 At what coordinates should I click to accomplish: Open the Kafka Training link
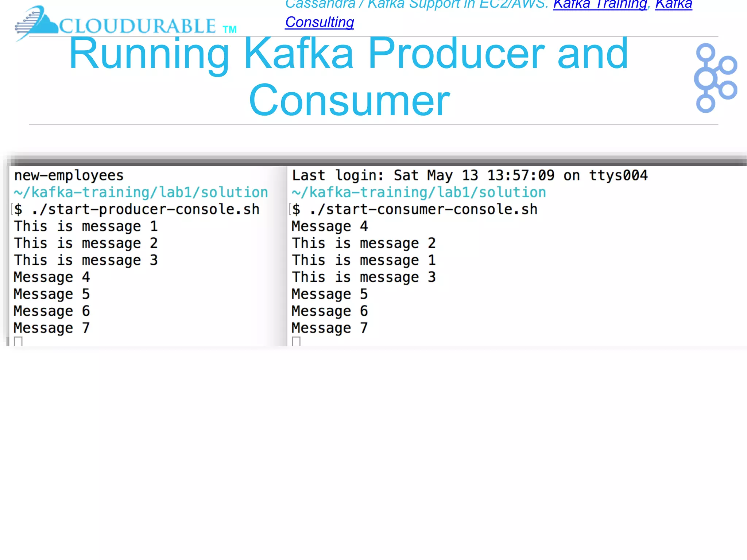pyautogui.click(x=600, y=4)
